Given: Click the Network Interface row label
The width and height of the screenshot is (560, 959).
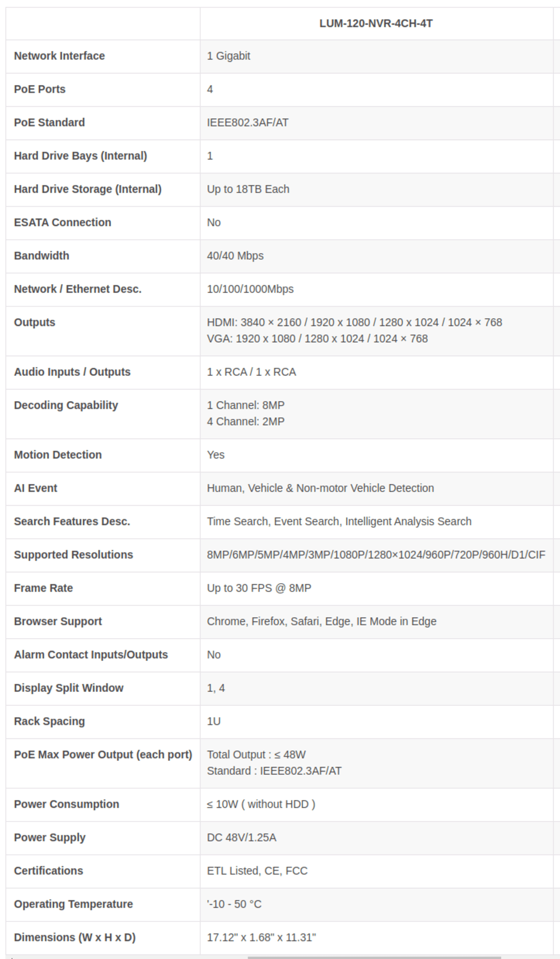Looking at the screenshot, I should click(59, 56).
